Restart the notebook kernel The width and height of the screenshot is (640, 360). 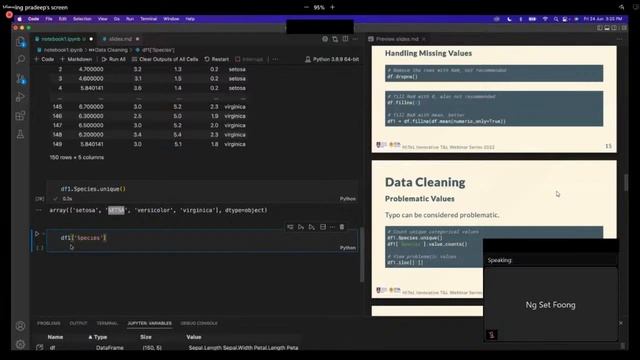click(x=217, y=59)
